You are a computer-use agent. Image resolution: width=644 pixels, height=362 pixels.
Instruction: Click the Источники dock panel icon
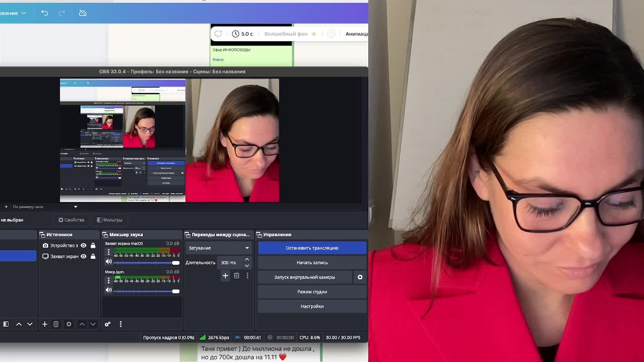pyautogui.click(x=42, y=234)
